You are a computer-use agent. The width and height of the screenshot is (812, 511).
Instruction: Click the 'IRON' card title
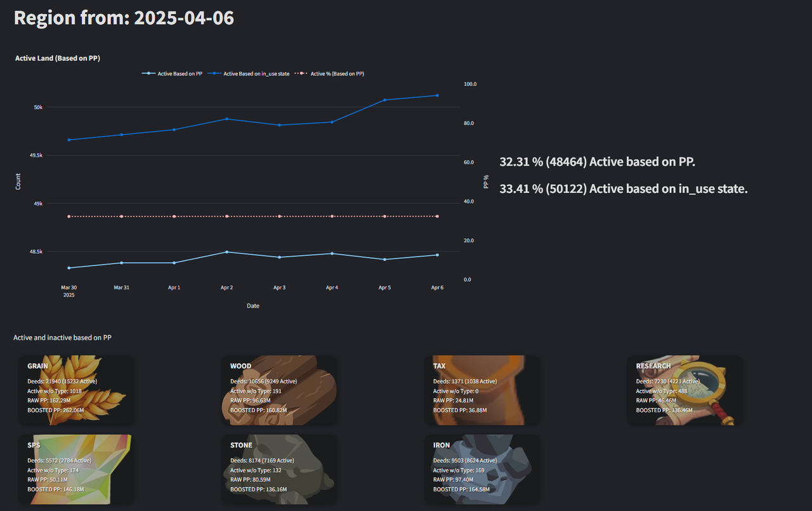(442, 446)
